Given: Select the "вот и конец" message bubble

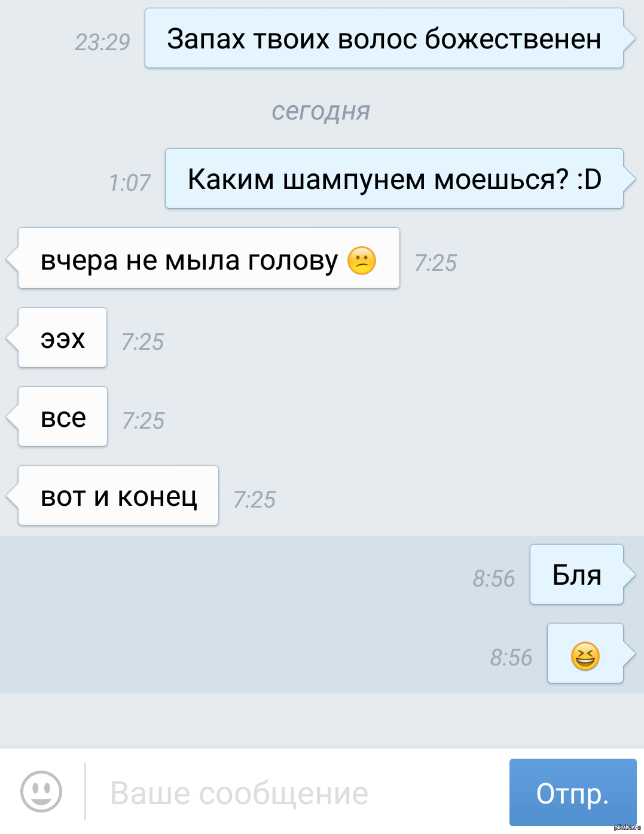Looking at the screenshot, I should point(118,496).
